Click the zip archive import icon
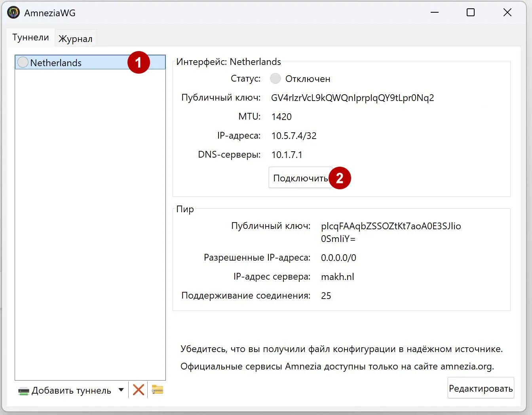Image resolution: width=532 pixels, height=415 pixels. point(157,390)
